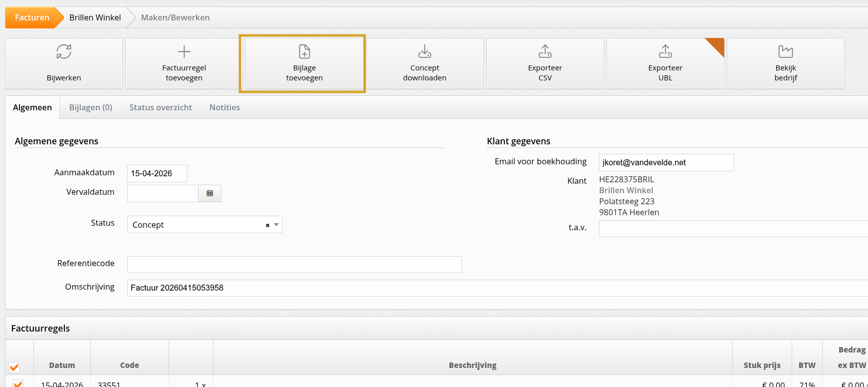Expand the Status dropdown arrow
Screen dimensions: 868x387
point(276,225)
